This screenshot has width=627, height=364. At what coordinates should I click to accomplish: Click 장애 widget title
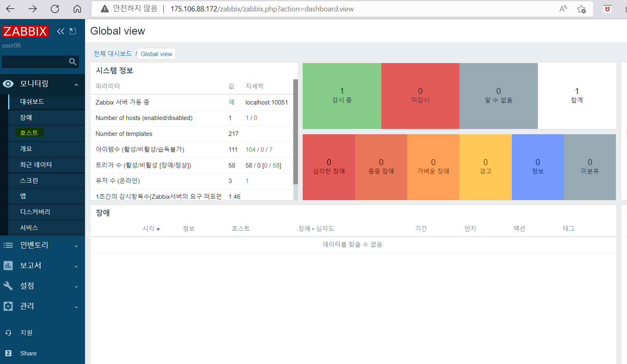[x=103, y=213]
